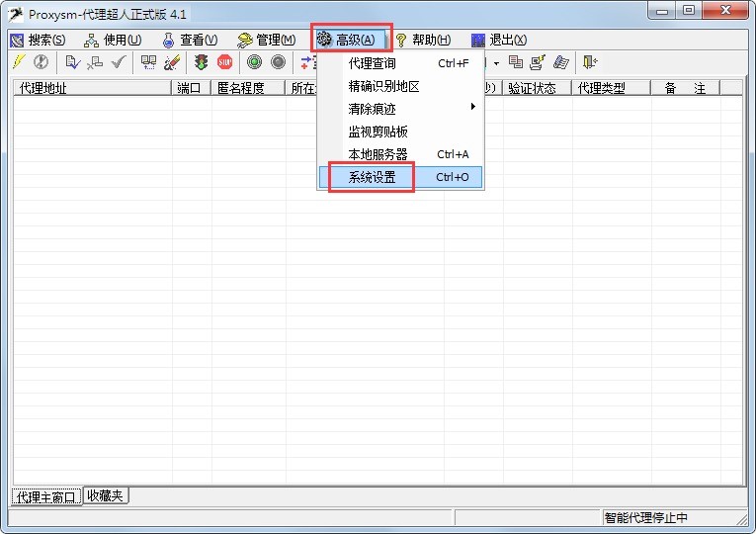The height and width of the screenshot is (534, 756).
Task: Select the 代理主窗口 tab
Action: coord(46,496)
